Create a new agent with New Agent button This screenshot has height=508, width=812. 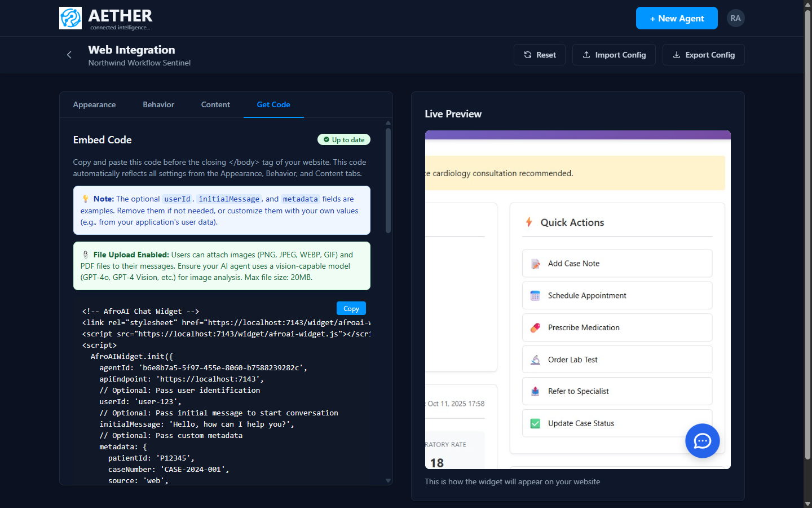677,18
